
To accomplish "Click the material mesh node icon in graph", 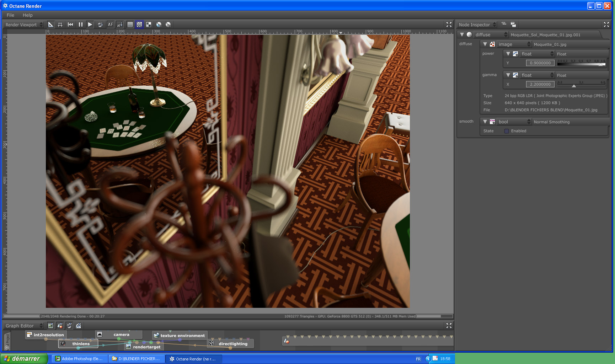I will 287,341.
